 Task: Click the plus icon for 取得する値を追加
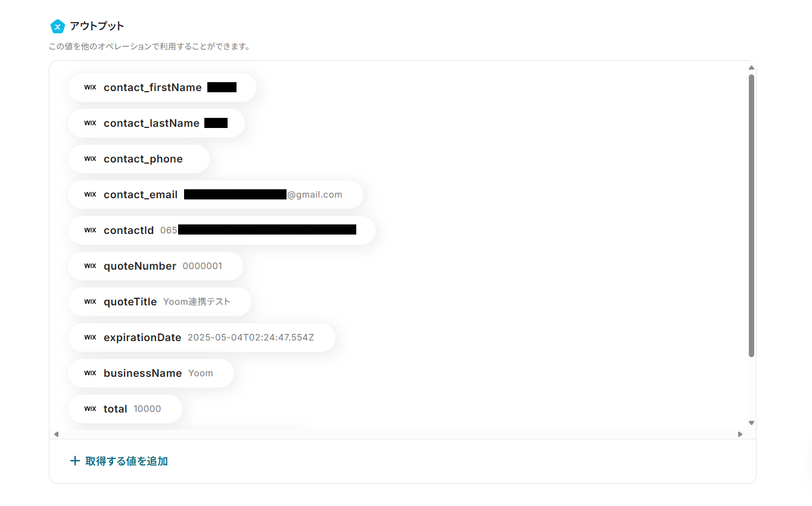[75, 461]
